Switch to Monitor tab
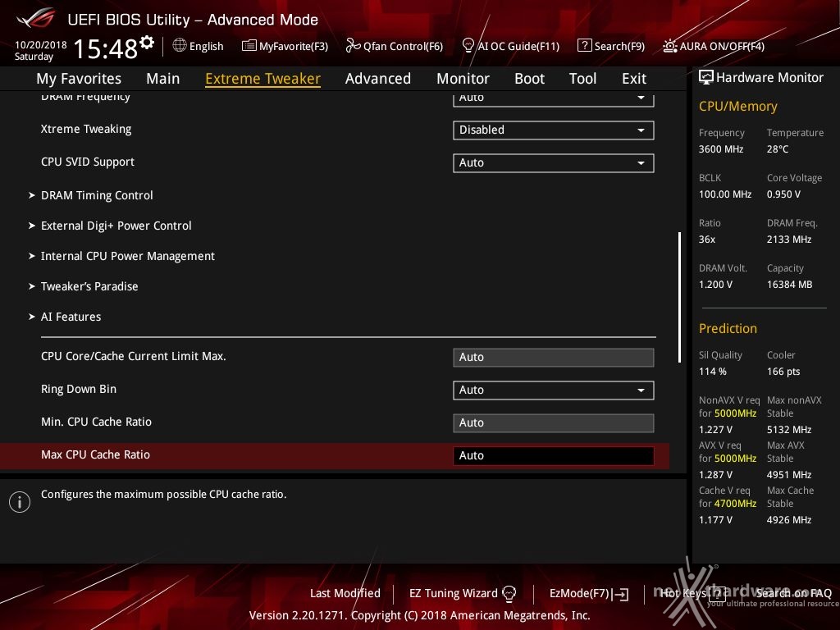Screen dimensions: 840x630 (463, 79)
